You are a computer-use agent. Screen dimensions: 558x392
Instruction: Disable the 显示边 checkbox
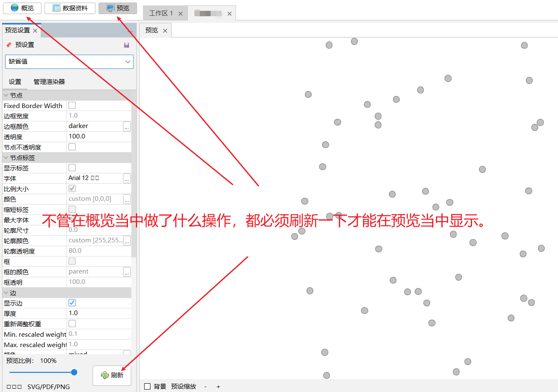[x=71, y=302]
